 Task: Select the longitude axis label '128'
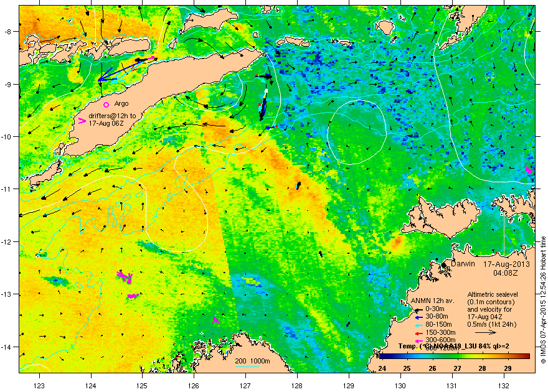coord(297,385)
